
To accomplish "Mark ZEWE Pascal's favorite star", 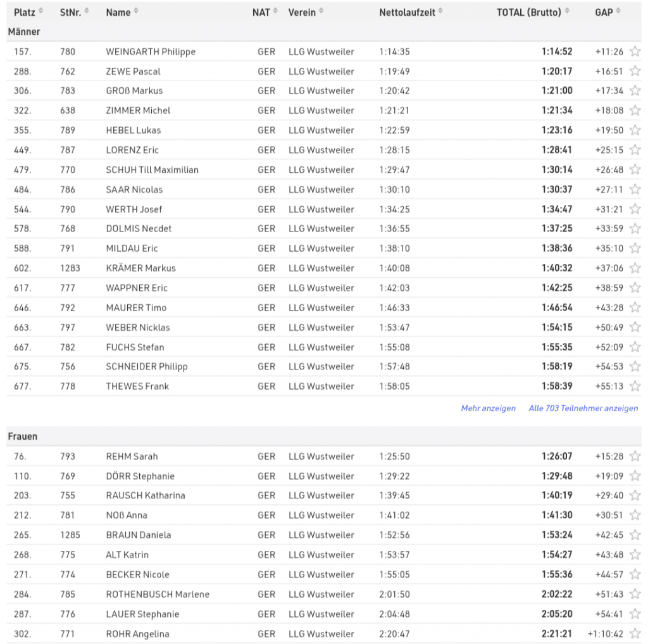I will click(635, 71).
